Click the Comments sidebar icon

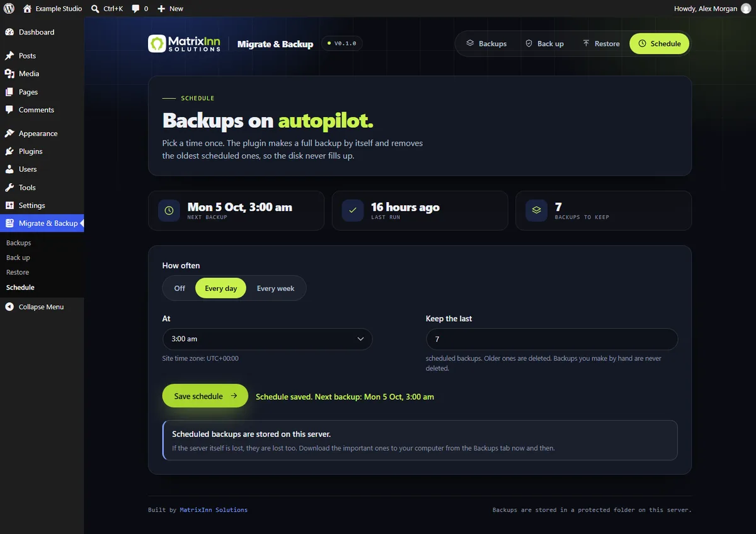9,110
